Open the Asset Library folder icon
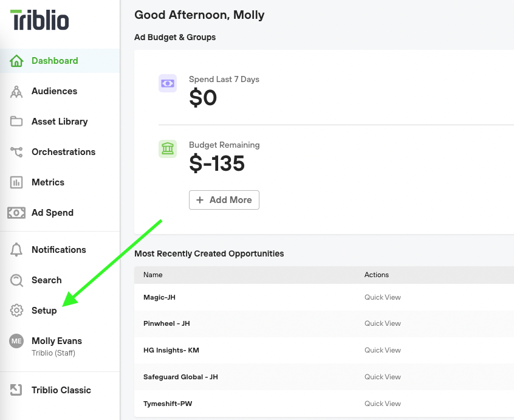514x420 pixels. pyautogui.click(x=17, y=122)
